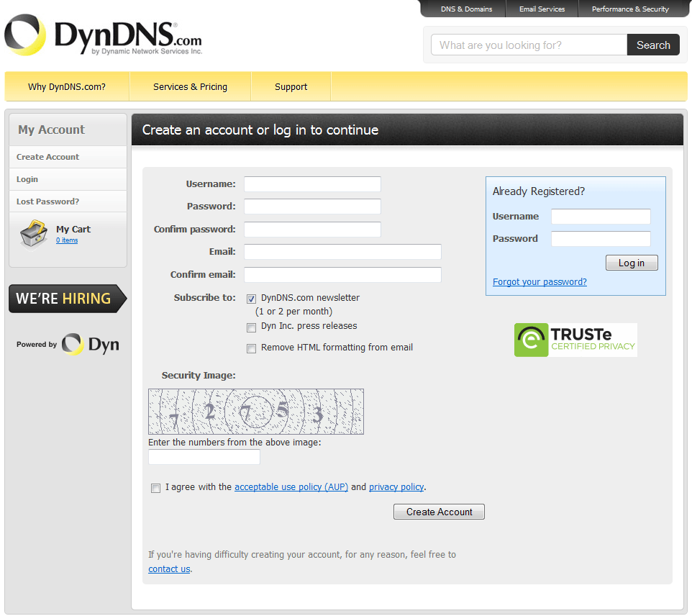Focus the security image numbers field

coord(204,457)
